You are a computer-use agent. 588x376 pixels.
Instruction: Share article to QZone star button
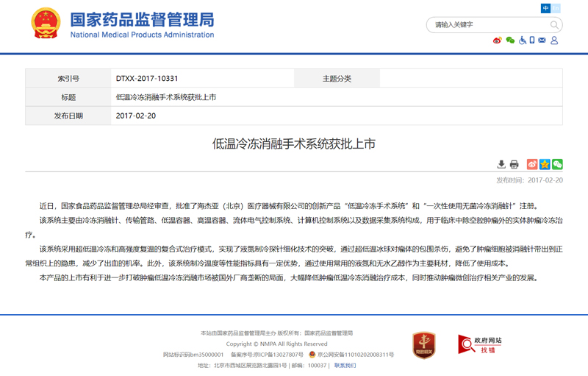[545, 164]
